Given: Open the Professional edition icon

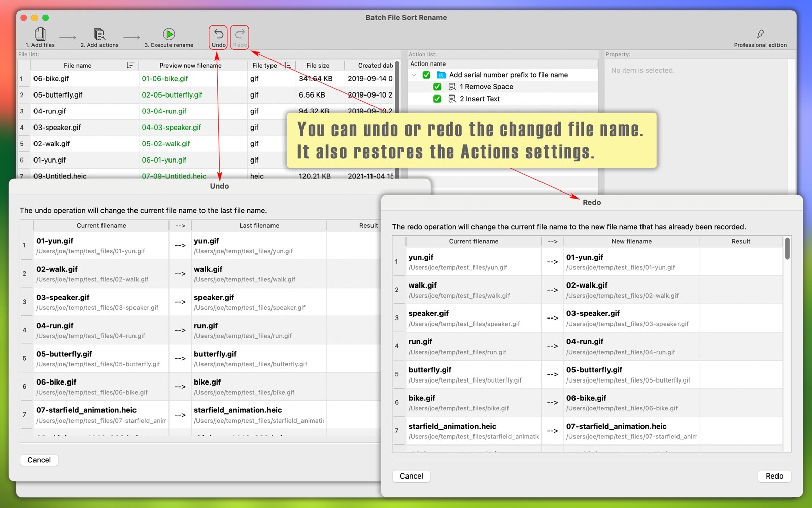Looking at the screenshot, I should (x=760, y=34).
